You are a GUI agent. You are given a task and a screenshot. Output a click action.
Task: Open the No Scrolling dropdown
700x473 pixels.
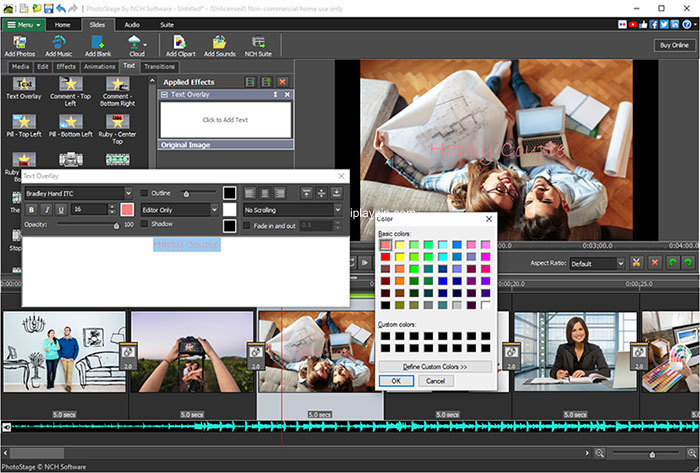click(338, 209)
